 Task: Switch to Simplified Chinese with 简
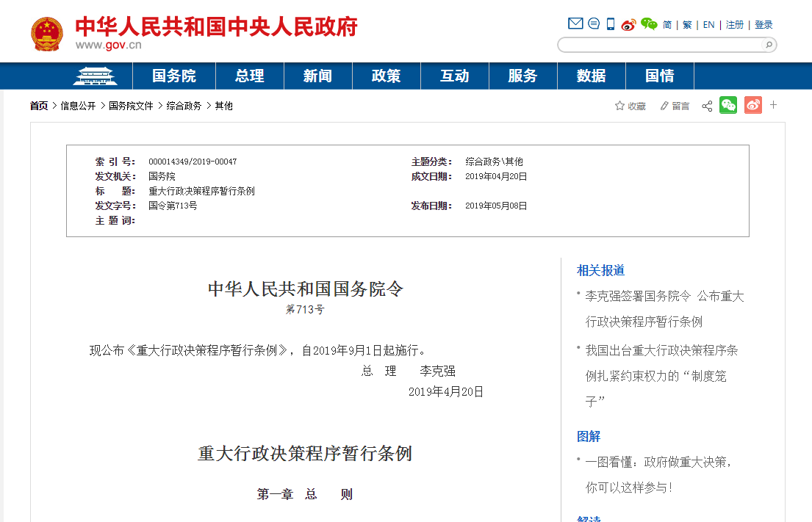pos(667,25)
